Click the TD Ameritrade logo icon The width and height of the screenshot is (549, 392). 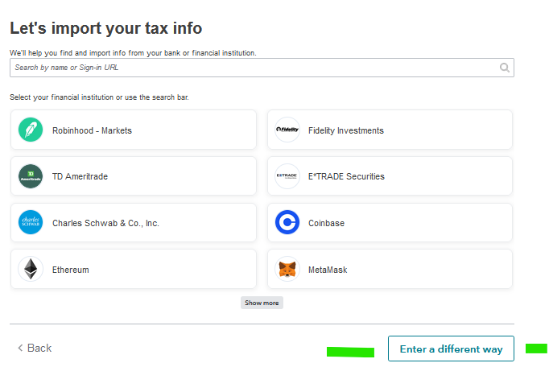[x=31, y=176]
